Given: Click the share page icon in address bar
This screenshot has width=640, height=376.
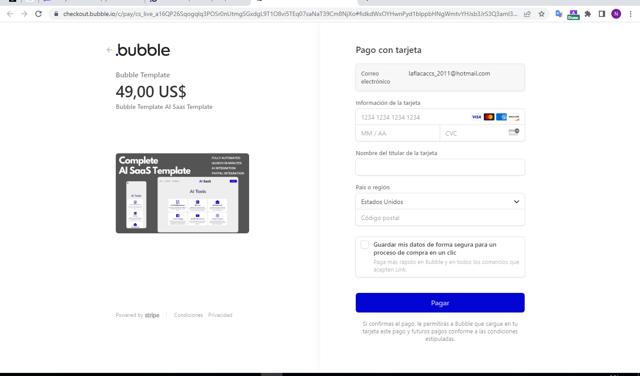Looking at the screenshot, I should pyautogui.click(x=527, y=14).
